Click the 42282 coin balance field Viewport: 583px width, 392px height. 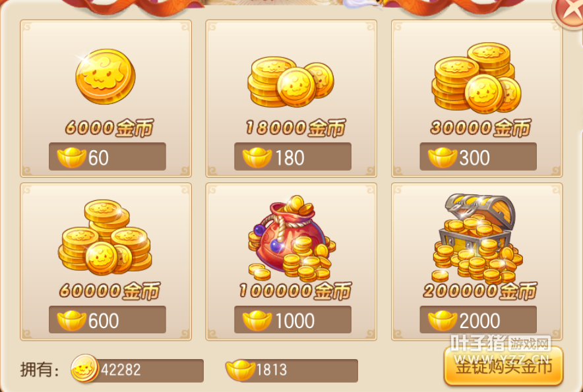[138, 370]
